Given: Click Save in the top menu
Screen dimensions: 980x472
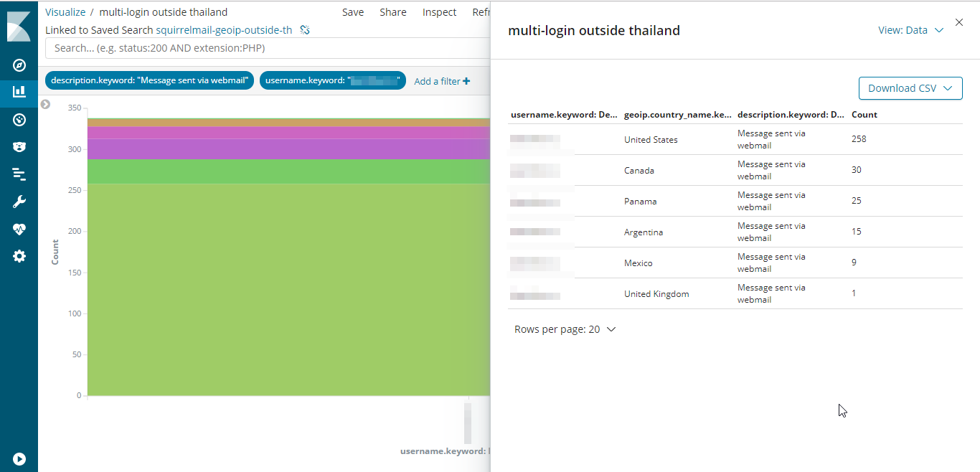Looking at the screenshot, I should [352, 12].
